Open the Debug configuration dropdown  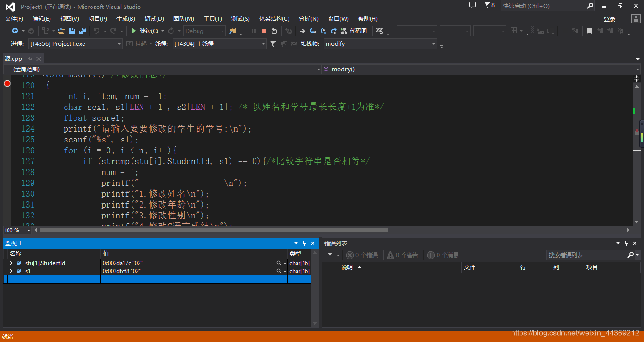pos(204,31)
